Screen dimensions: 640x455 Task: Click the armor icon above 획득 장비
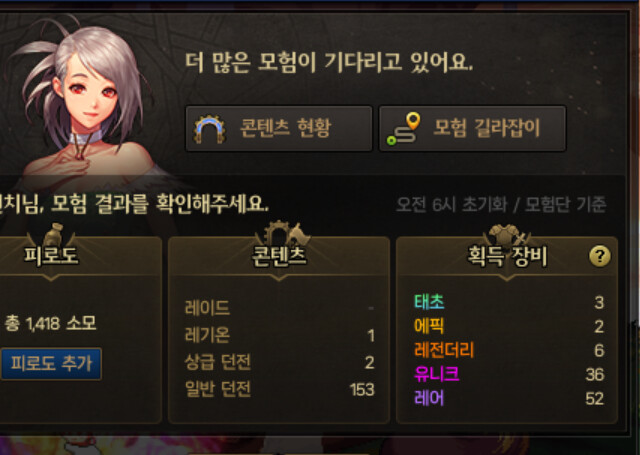point(507,234)
